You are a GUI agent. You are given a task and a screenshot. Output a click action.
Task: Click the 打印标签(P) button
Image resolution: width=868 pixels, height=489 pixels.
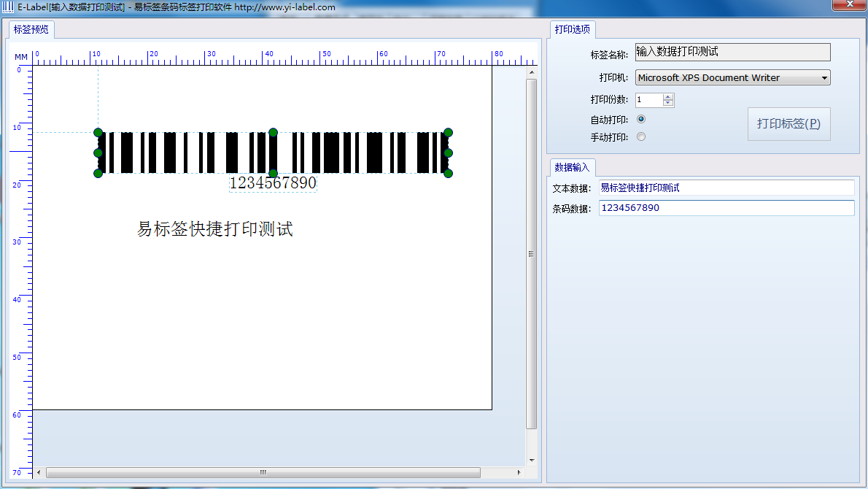pyautogui.click(x=788, y=123)
